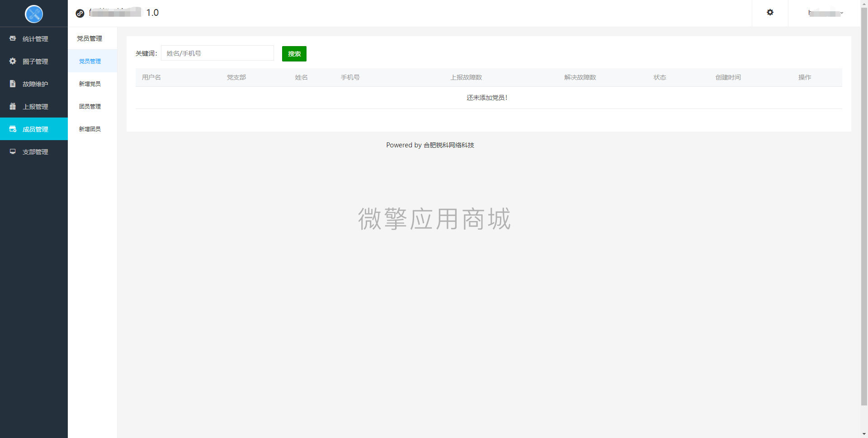This screenshot has height=438, width=868.
Task: Click the 用户名 column header
Action: [x=151, y=77]
